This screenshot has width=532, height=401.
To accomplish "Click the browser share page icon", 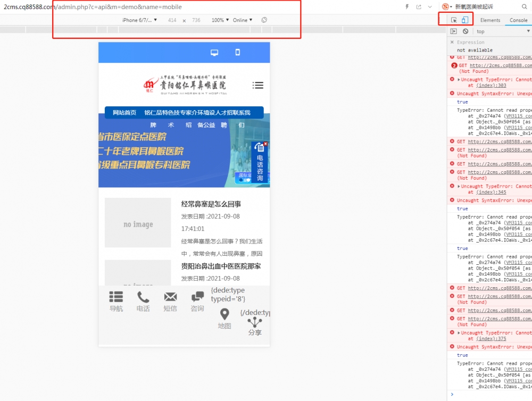I will (x=419, y=7).
